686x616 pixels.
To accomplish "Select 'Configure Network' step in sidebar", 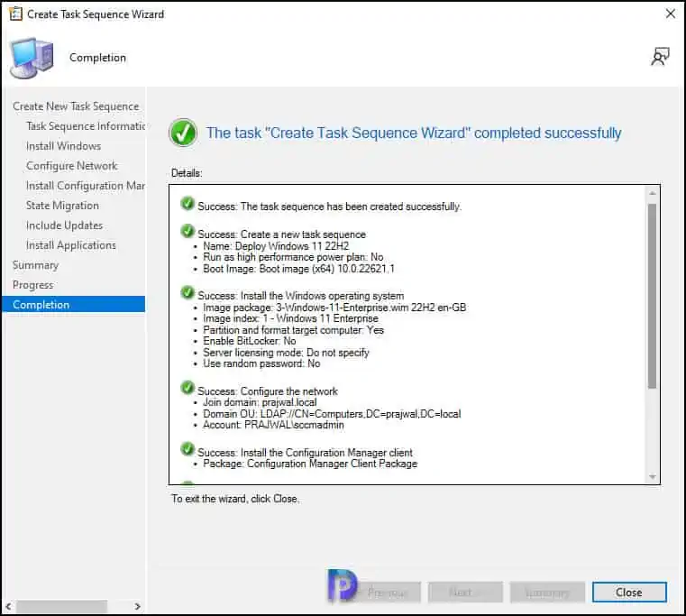I will pyautogui.click(x=72, y=166).
